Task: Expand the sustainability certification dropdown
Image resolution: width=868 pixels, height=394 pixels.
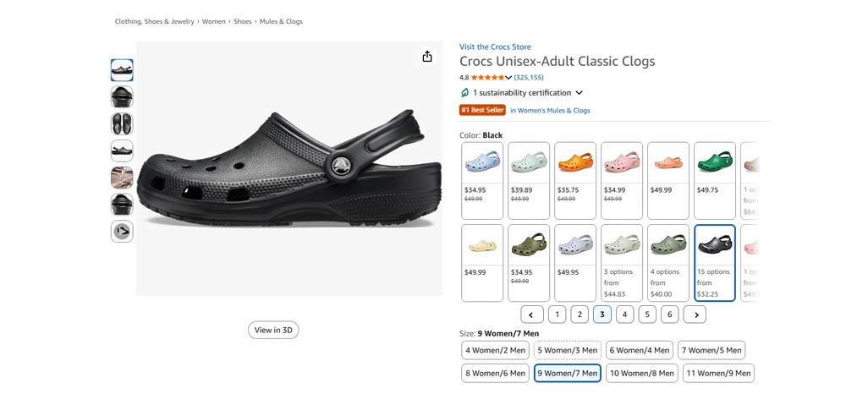Action: tap(579, 93)
